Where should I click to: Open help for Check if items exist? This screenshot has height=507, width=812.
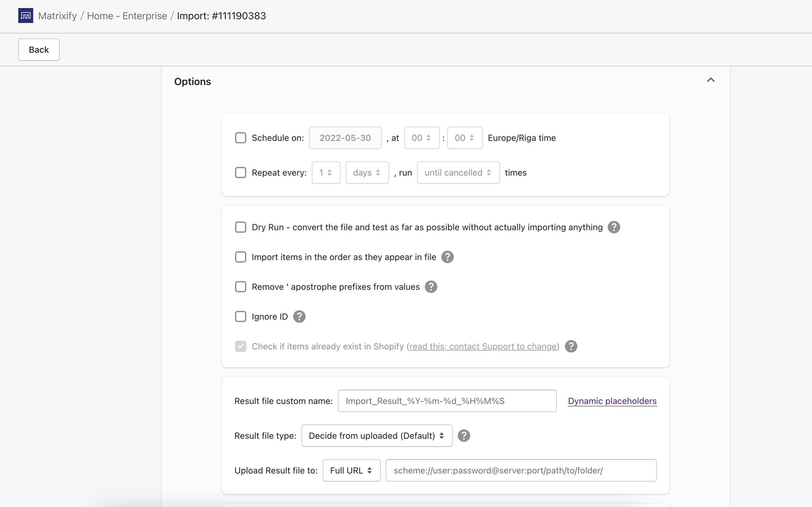click(571, 346)
